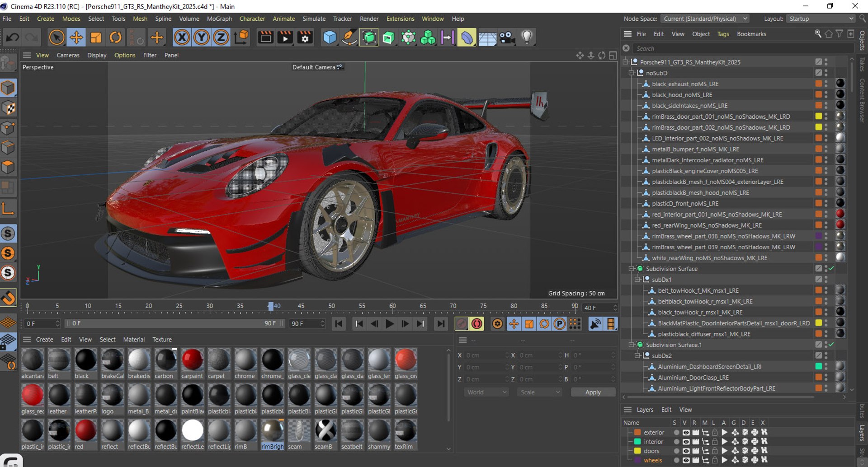Click the Undo arrow icon
The width and height of the screenshot is (868, 467).
pos(12,37)
